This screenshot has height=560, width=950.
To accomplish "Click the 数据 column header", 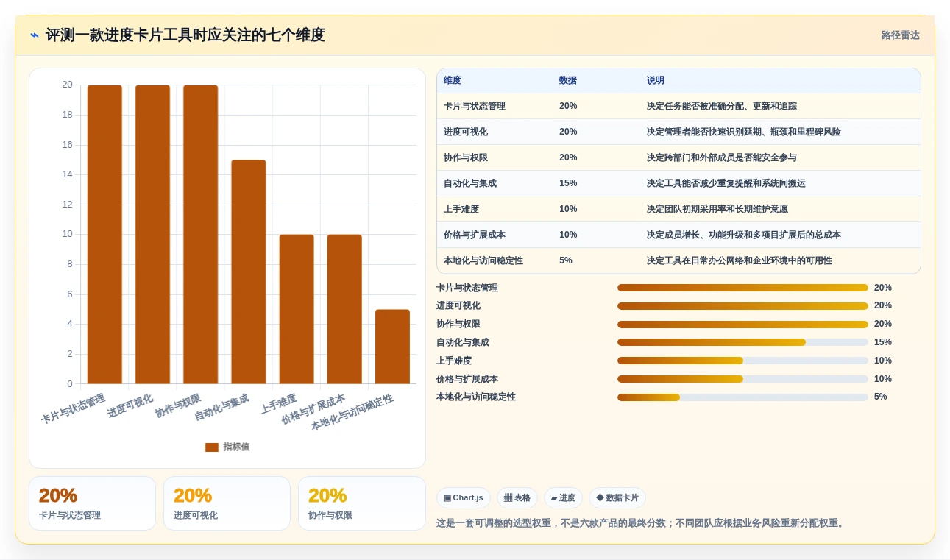I will pyautogui.click(x=568, y=80).
